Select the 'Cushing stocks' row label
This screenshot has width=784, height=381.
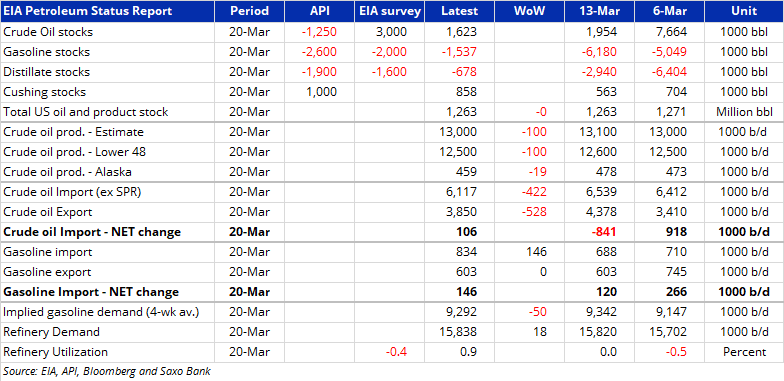[x=44, y=92]
